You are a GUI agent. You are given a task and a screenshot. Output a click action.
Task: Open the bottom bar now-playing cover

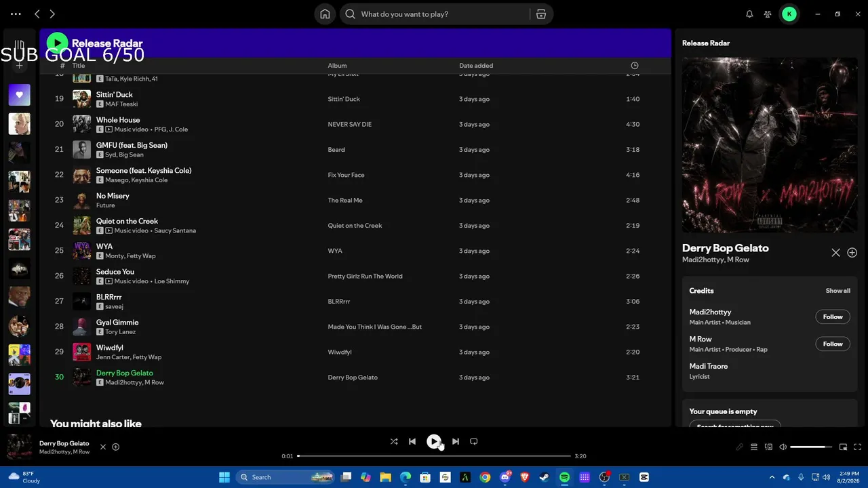(x=20, y=447)
